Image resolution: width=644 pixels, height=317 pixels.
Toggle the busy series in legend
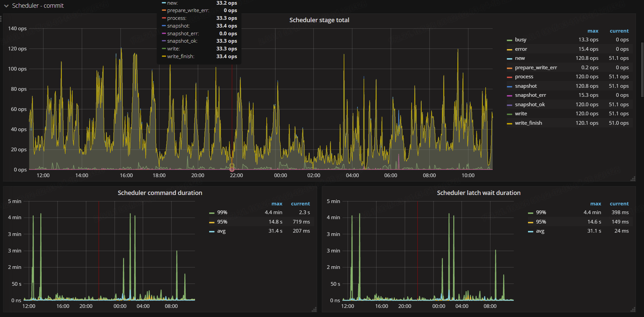(520, 40)
